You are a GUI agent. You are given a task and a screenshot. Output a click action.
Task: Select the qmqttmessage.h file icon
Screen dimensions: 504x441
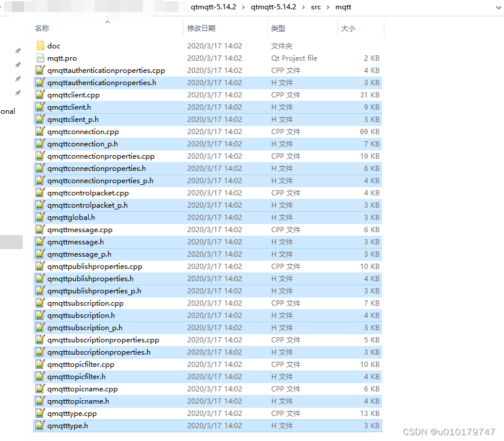tap(40, 242)
